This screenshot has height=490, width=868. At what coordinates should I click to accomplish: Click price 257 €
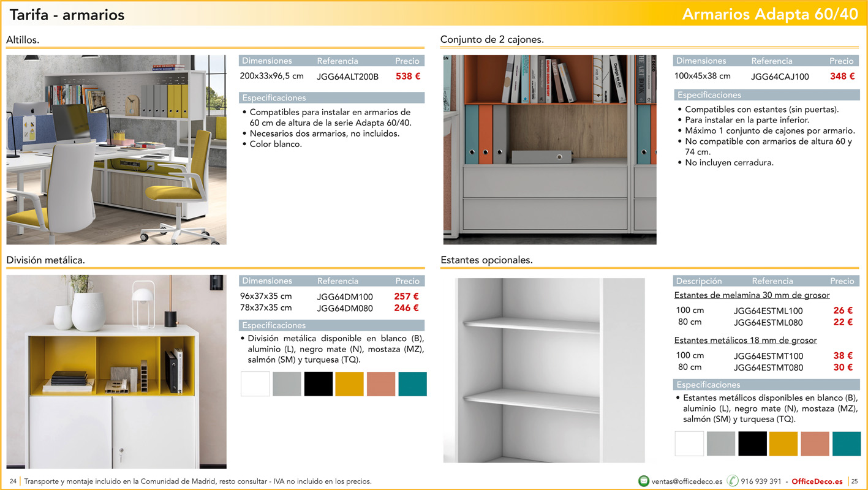[407, 296]
